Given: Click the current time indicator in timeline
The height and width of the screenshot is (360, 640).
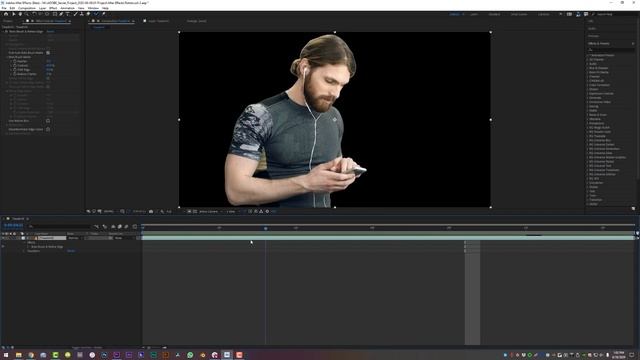Looking at the screenshot, I should tap(265, 228).
